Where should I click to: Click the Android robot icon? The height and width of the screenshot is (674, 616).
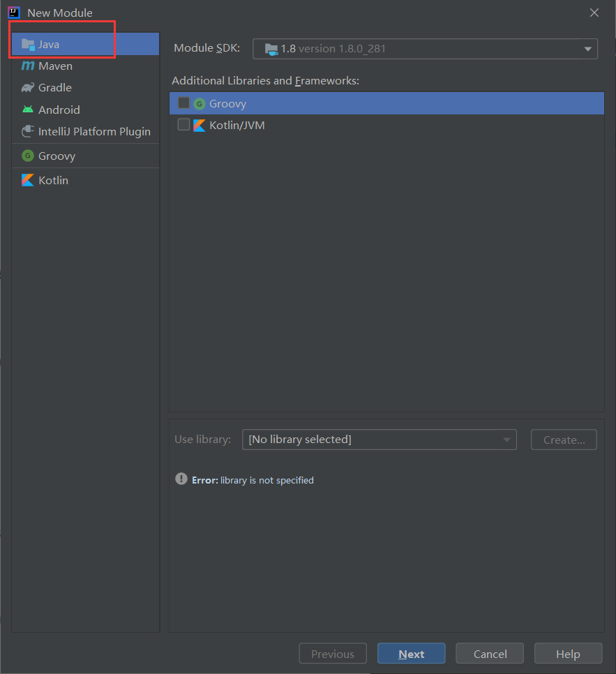28,109
